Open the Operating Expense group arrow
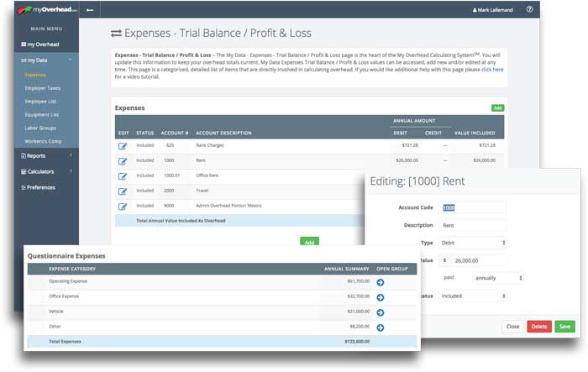Image resolution: width=588 pixels, height=372 pixels. (381, 282)
